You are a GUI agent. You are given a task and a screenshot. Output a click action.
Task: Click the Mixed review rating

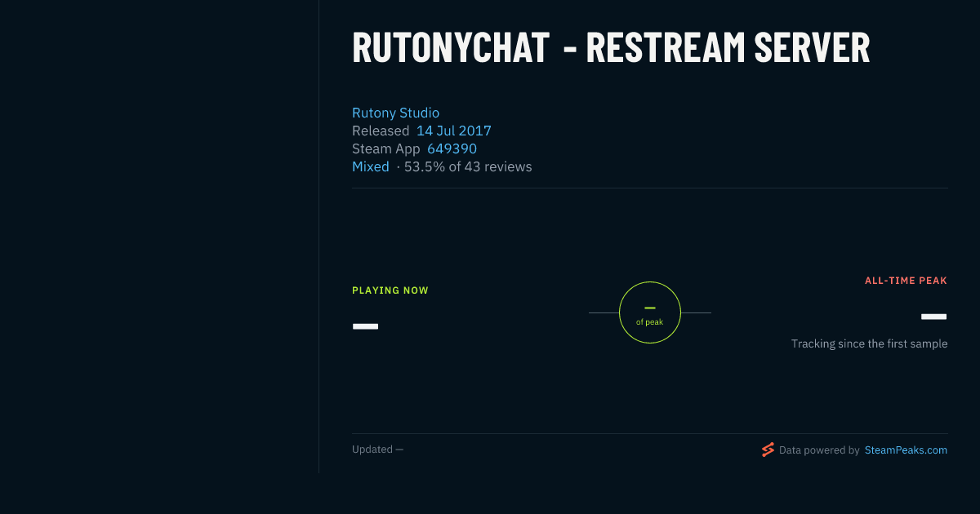[370, 166]
